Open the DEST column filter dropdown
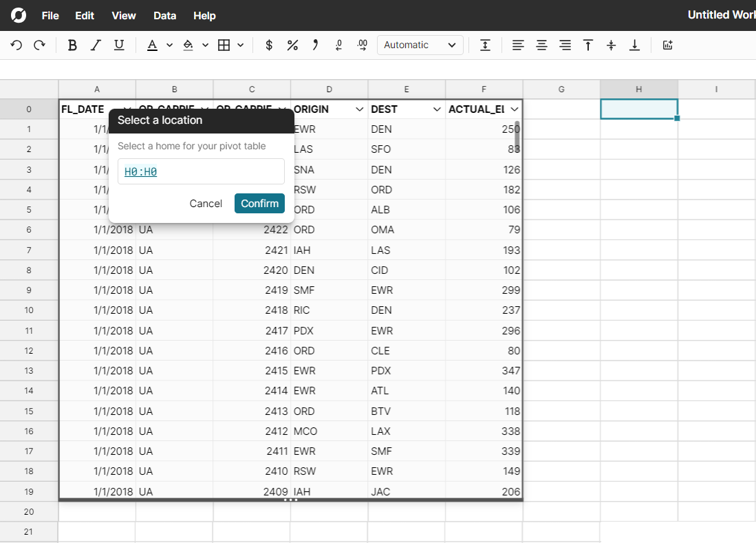Viewport: 756px width, 545px height. (x=437, y=109)
